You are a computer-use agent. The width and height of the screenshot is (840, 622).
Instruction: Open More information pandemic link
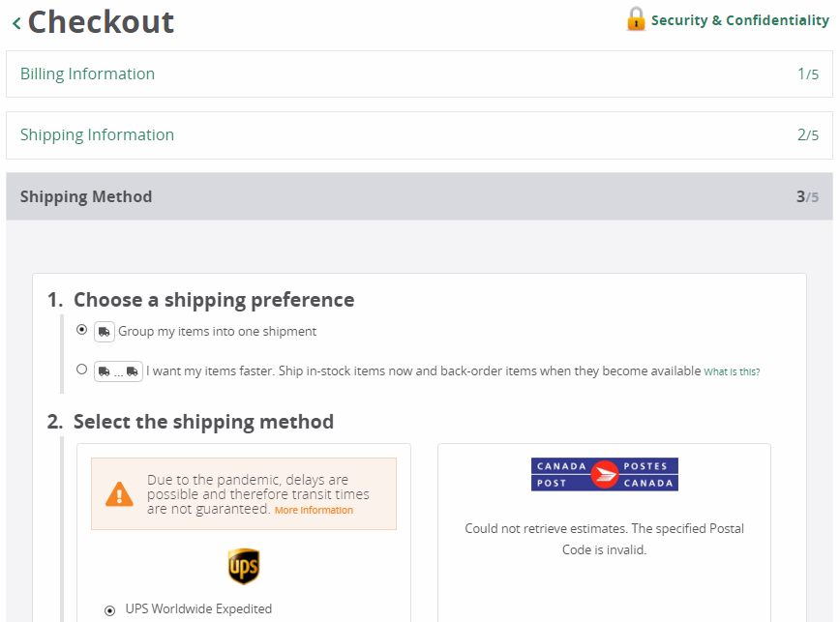314,510
